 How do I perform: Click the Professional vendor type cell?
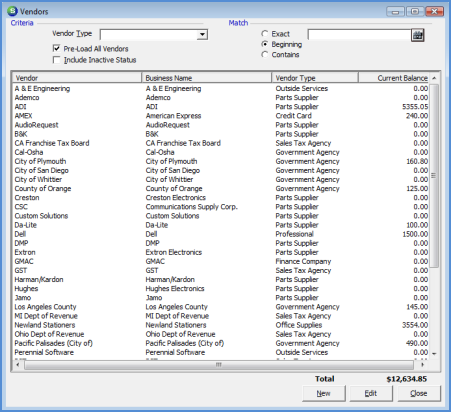pyautogui.click(x=295, y=234)
